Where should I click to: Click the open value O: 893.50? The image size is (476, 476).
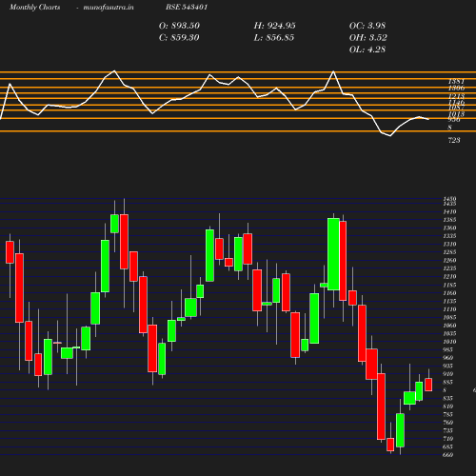coord(179,26)
